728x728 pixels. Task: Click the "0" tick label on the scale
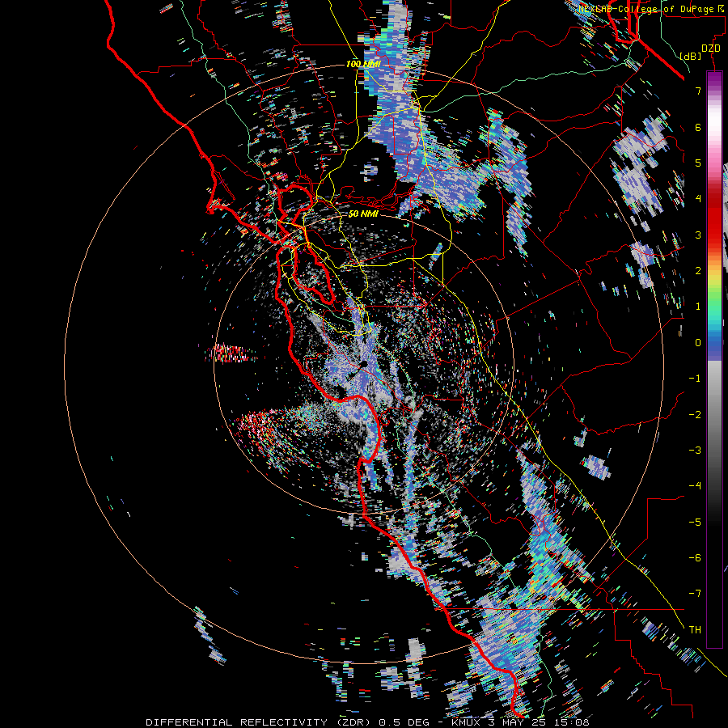(698, 343)
